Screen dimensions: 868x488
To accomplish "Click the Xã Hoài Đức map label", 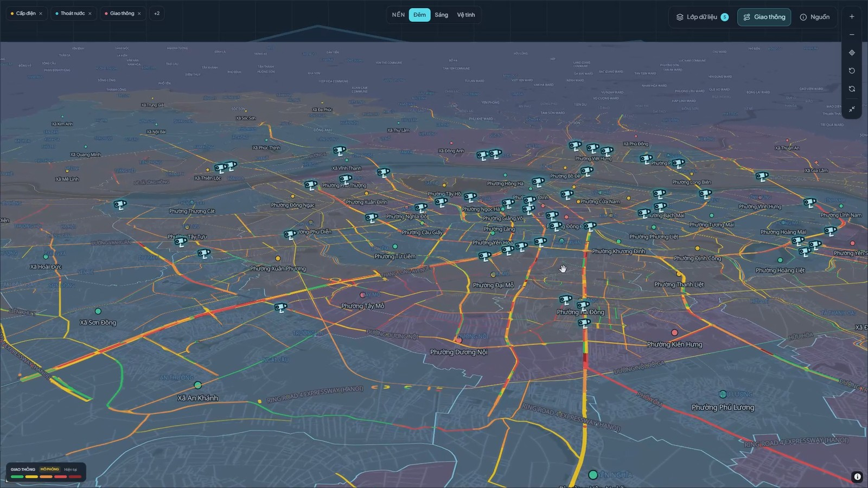I will click(x=46, y=267).
